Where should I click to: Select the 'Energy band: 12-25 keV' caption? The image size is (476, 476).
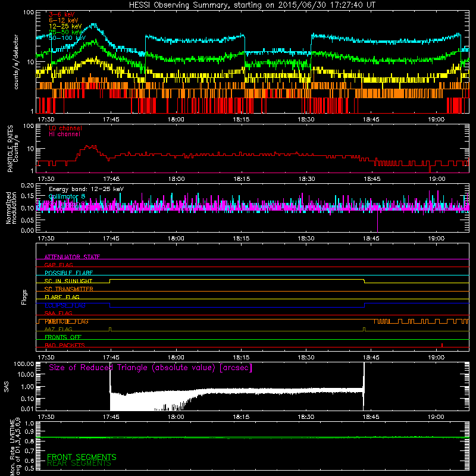pyautogui.click(x=86, y=189)
